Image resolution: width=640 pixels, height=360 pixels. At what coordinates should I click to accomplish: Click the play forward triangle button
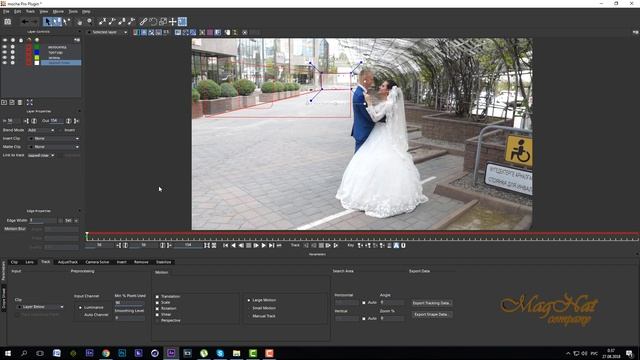[x=264, y=245]
